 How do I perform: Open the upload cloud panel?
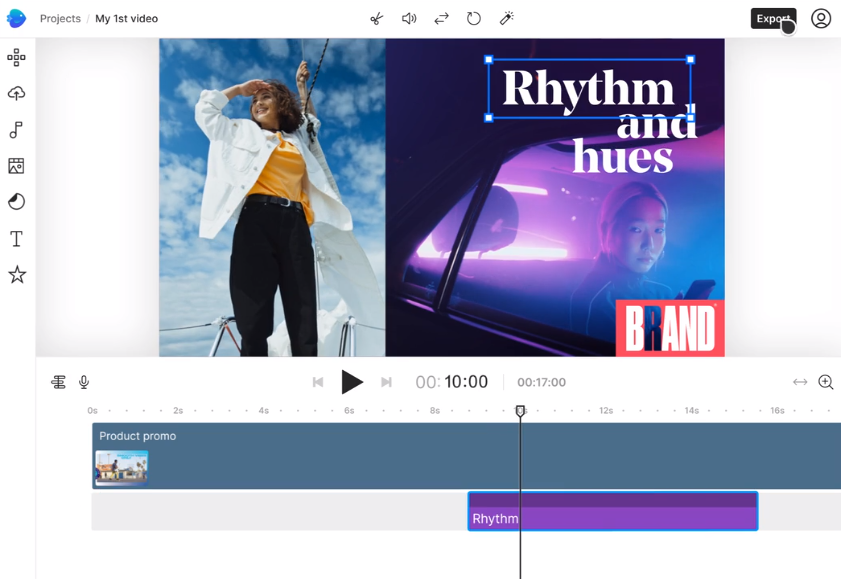point(16,93)
